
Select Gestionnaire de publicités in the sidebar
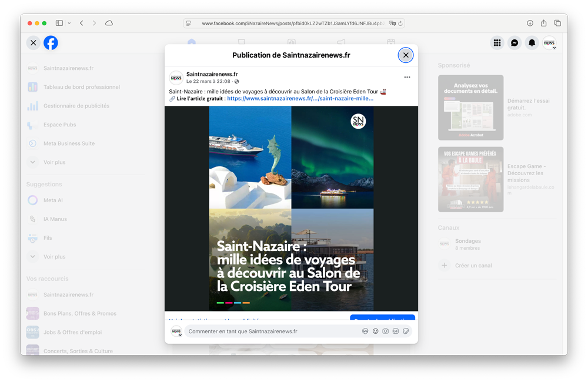(x=76, y=106)
